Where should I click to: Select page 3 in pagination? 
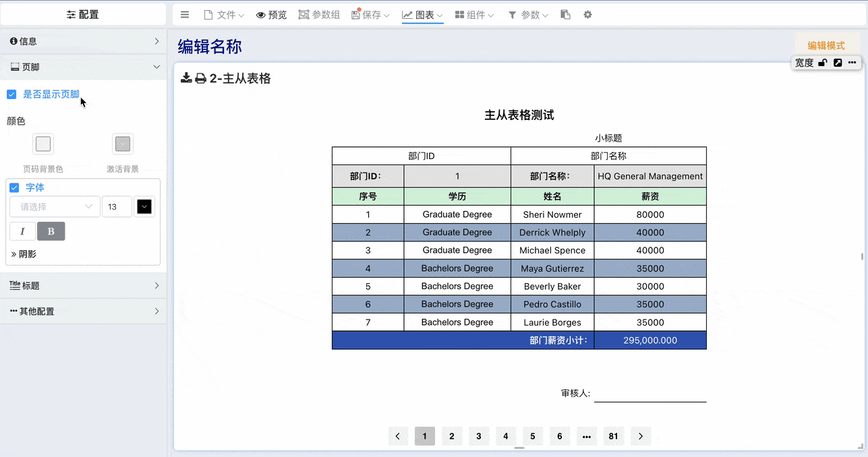[x=479, y=436]
